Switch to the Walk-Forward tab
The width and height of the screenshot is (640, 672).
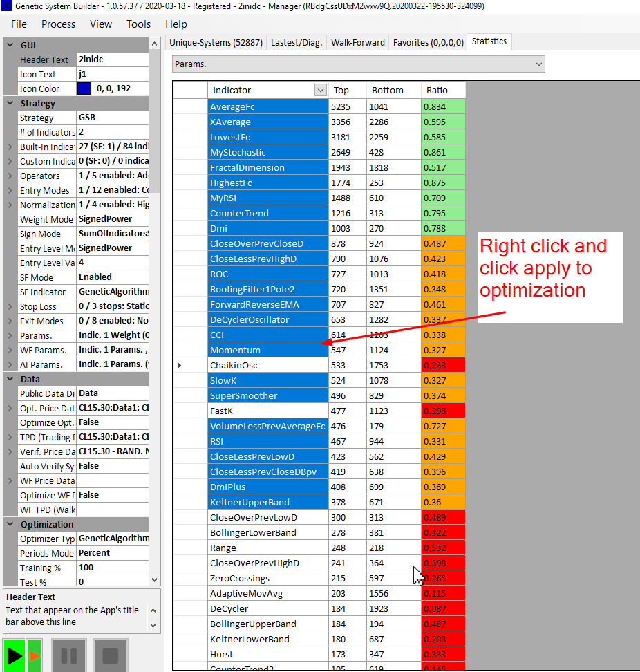pyautogui.click(x=357, y=42)
